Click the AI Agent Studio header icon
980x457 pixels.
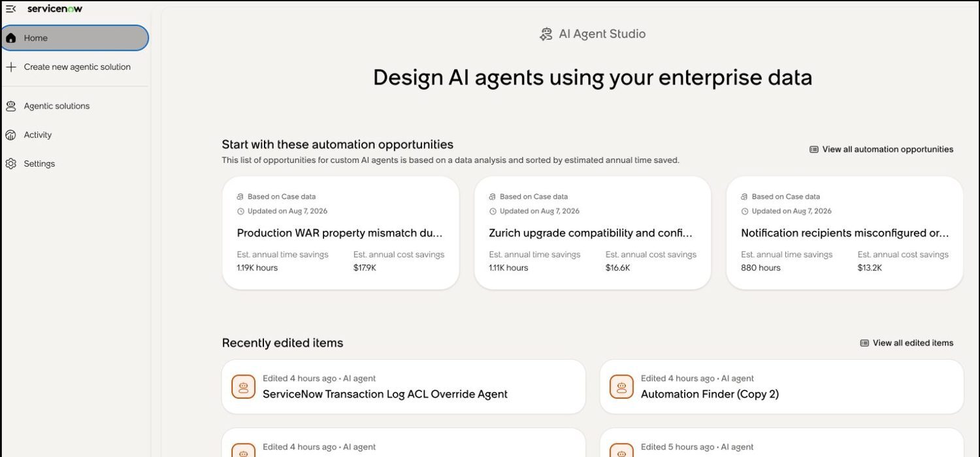pos(546,34)
